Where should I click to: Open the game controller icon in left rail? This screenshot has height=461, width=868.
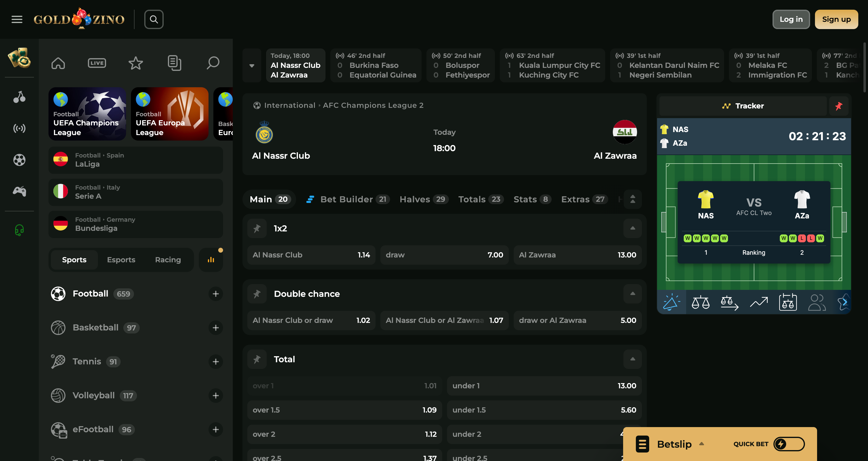19,191
